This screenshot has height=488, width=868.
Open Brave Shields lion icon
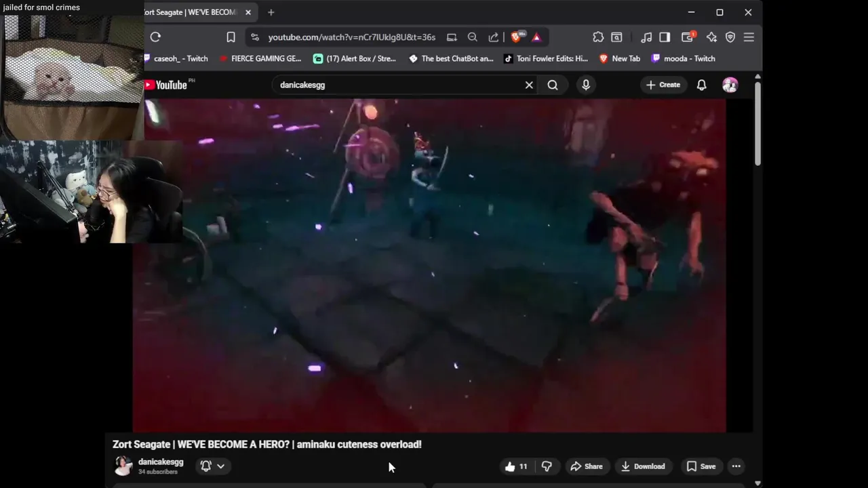tap(517, 37)
